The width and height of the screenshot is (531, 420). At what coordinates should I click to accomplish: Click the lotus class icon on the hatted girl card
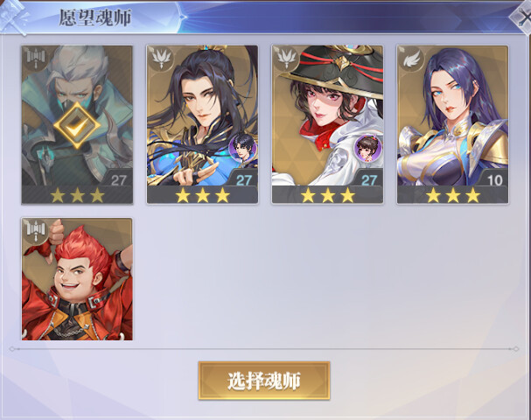pos(287,58)
